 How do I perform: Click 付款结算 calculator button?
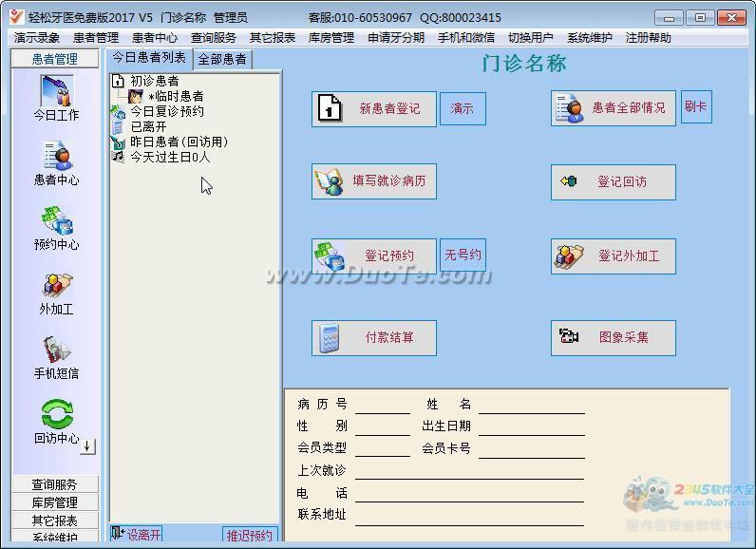tap(373, 337)
